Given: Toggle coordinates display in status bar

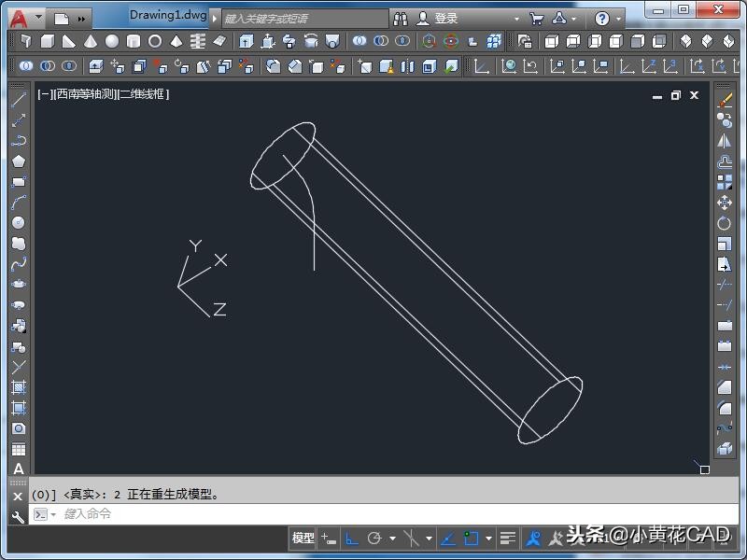Looking at the screenshot, I should tap(329, 539).
